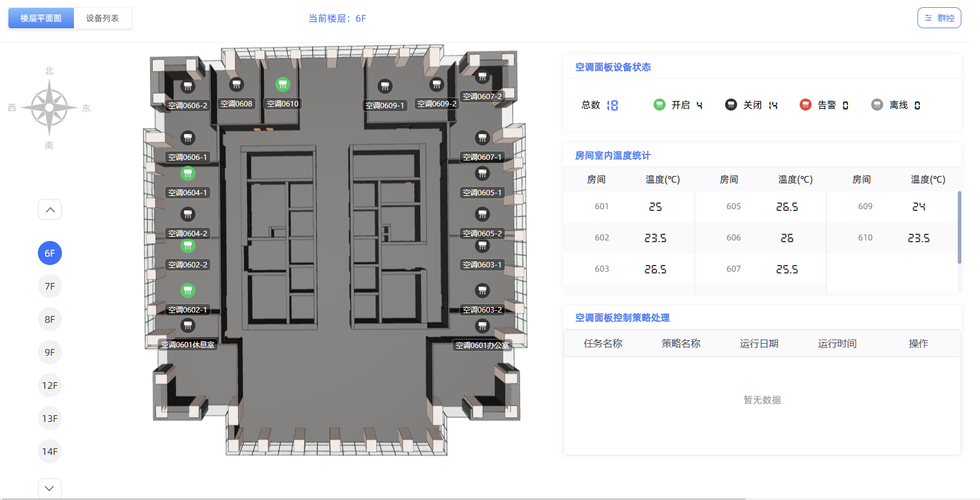Click room 607 in temperature table
Viewport: 980px width, 500px height.
tap(733, 269)
